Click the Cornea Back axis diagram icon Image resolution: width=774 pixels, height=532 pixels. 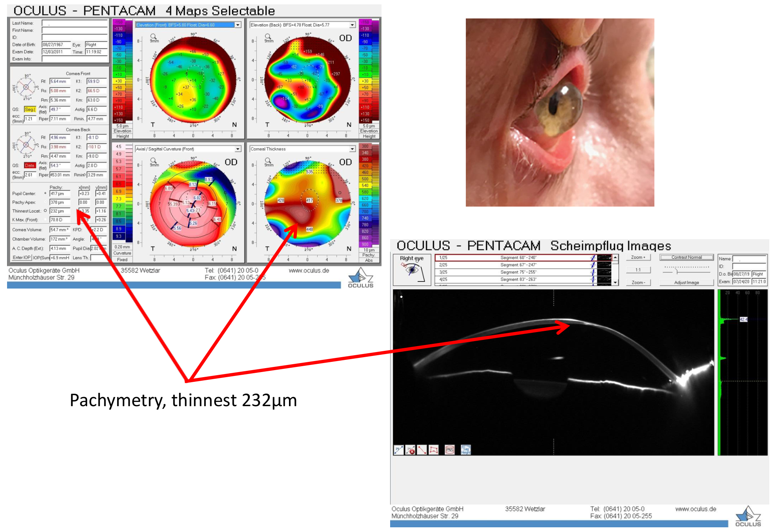coord(26,145)
